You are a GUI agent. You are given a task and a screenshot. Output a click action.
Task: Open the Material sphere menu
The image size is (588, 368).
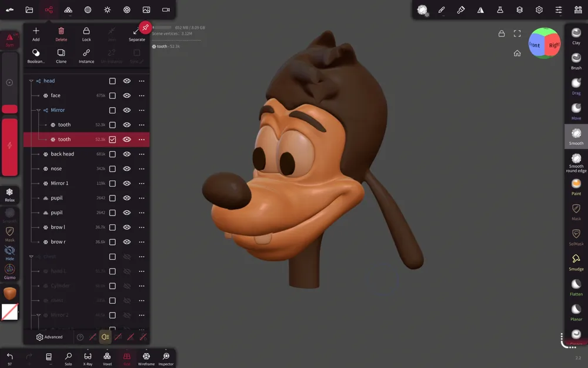click(x=88, y=10)
